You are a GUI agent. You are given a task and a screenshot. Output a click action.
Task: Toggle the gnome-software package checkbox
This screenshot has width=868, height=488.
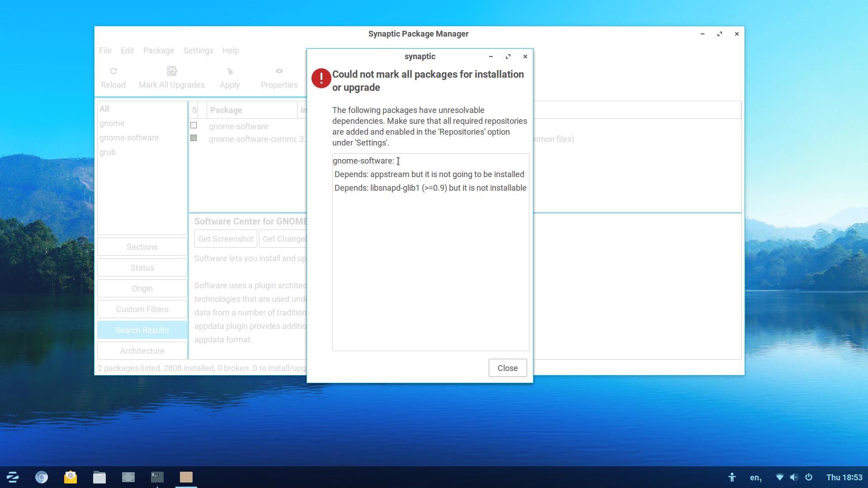(x=193, y=126)
